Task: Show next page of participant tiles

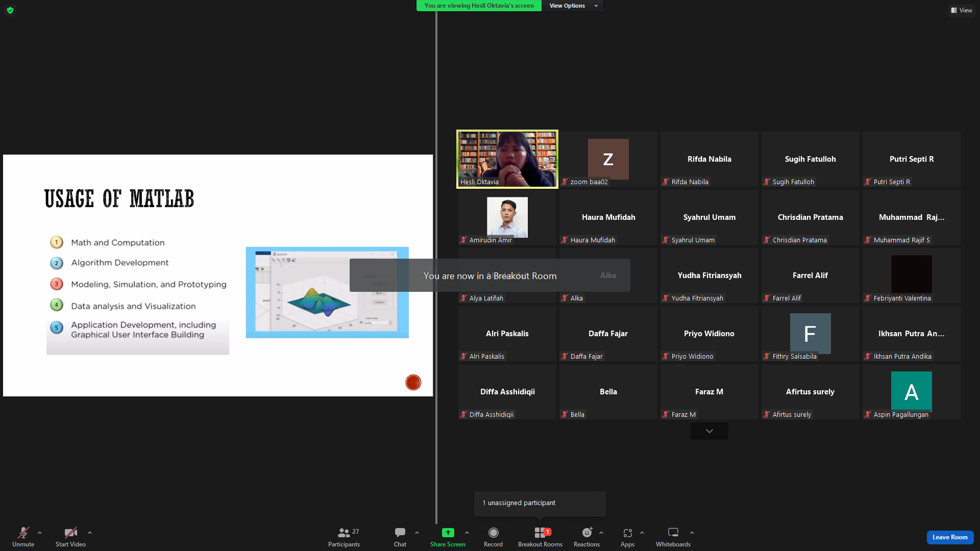Action: point(709,431)
